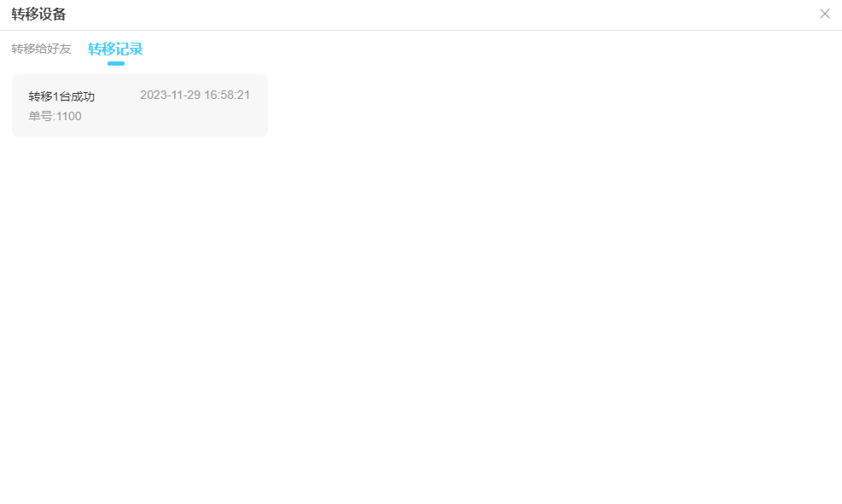Click the 设备 word in the dialog title
842x504 pixels.
coord(52,14)
